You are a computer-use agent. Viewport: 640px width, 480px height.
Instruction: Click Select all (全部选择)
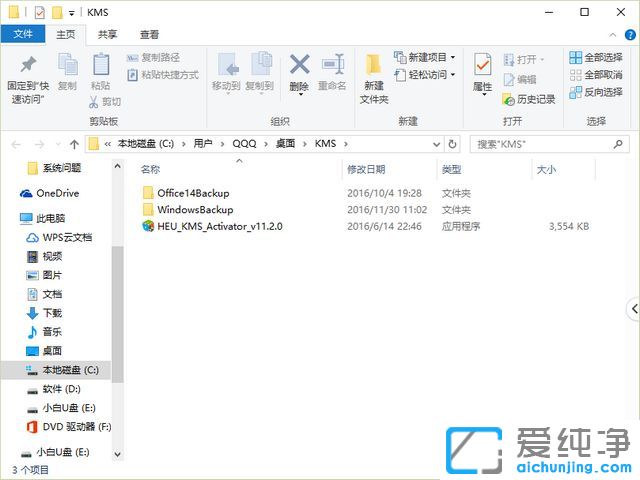point(596,58)
